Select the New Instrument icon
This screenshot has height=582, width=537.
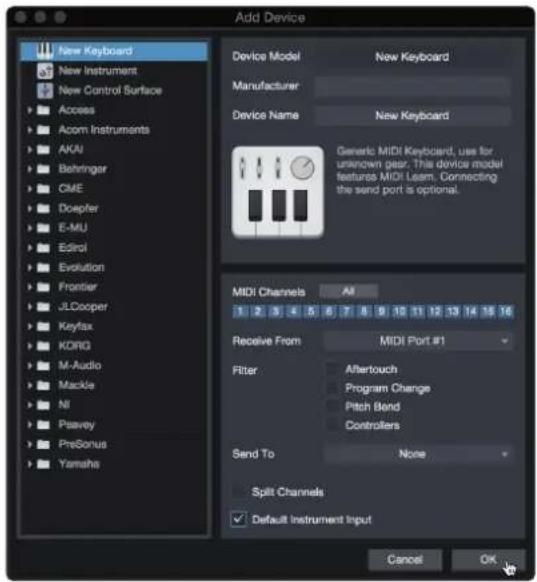tap(45, 71)
